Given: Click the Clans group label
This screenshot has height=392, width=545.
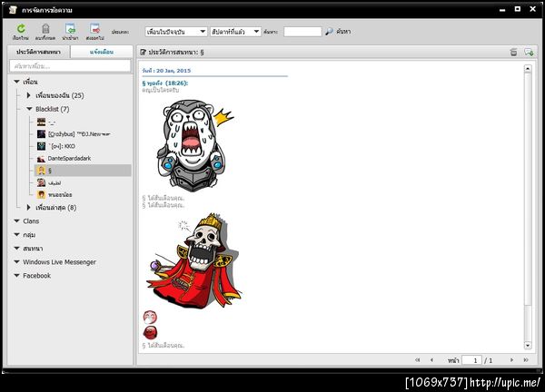Looking at the screenshot, I should tap(31, 221).
